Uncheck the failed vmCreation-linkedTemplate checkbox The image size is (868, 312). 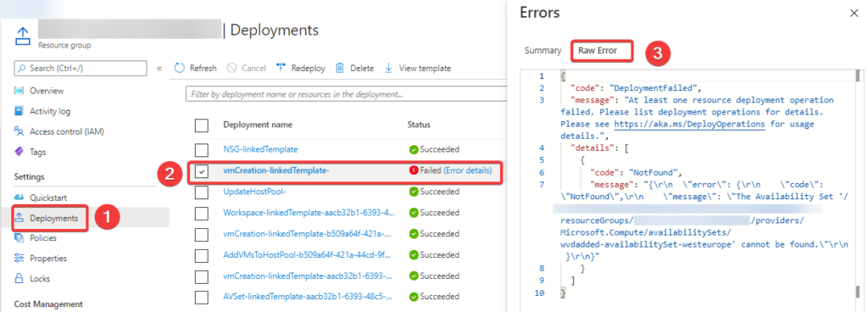202,171
